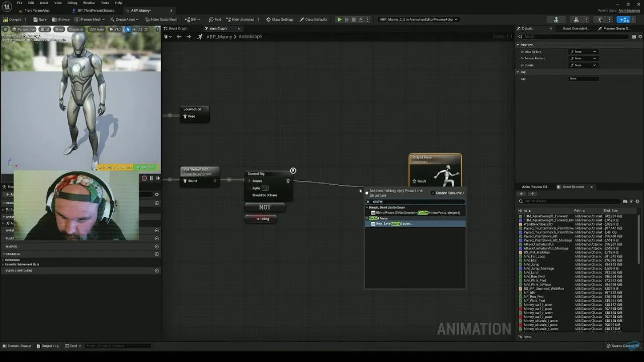Open the Create Asset dropdown

click(124, 20)
